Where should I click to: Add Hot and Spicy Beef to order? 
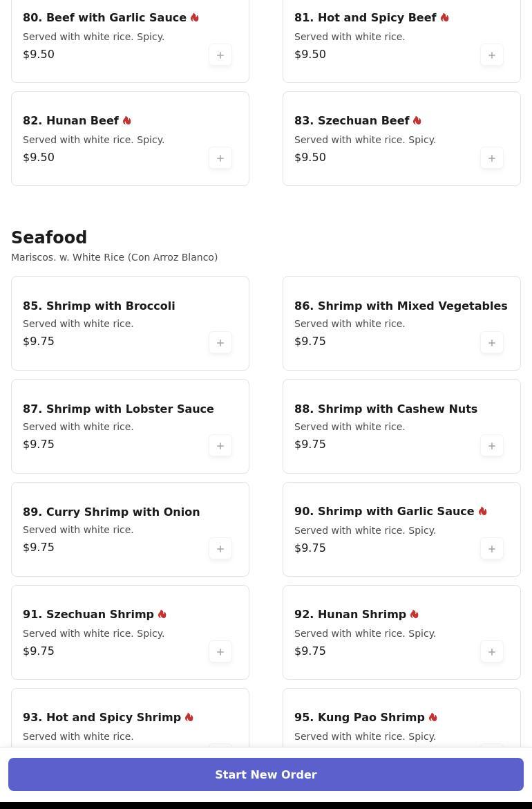(492, 55)
